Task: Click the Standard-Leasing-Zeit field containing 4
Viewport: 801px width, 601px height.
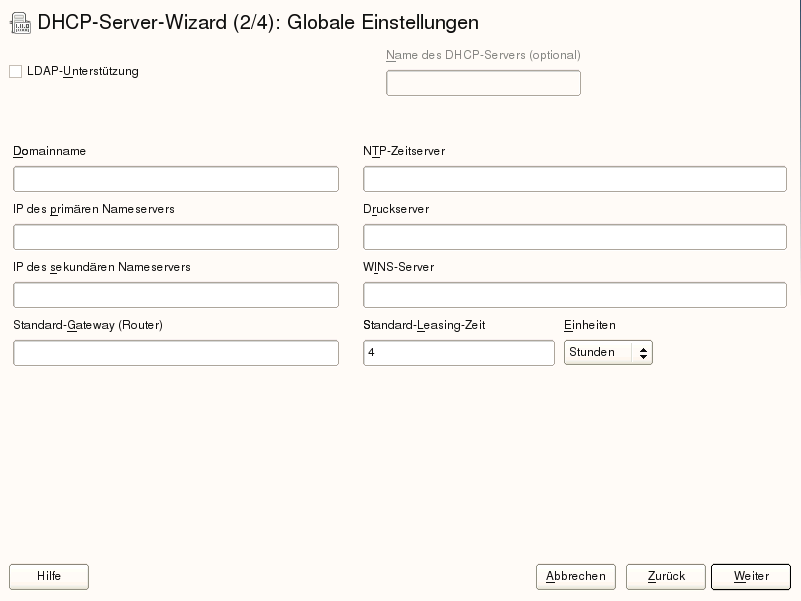Action: 459,353
